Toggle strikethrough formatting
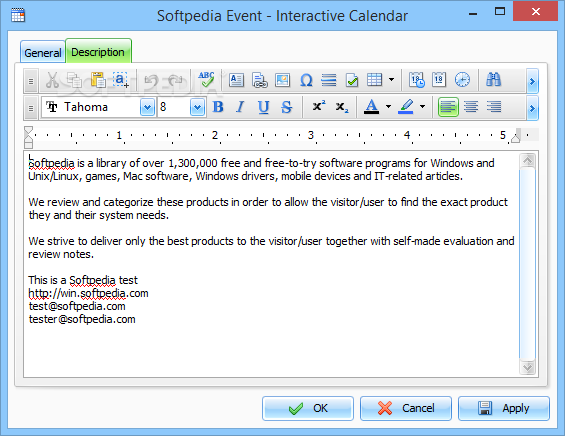 coord(286,107)
